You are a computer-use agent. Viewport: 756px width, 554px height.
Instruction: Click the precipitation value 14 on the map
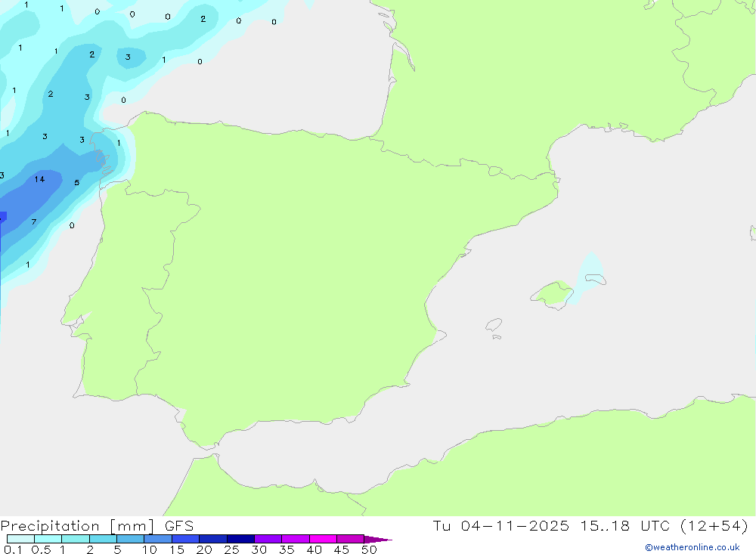pos(39,179)
